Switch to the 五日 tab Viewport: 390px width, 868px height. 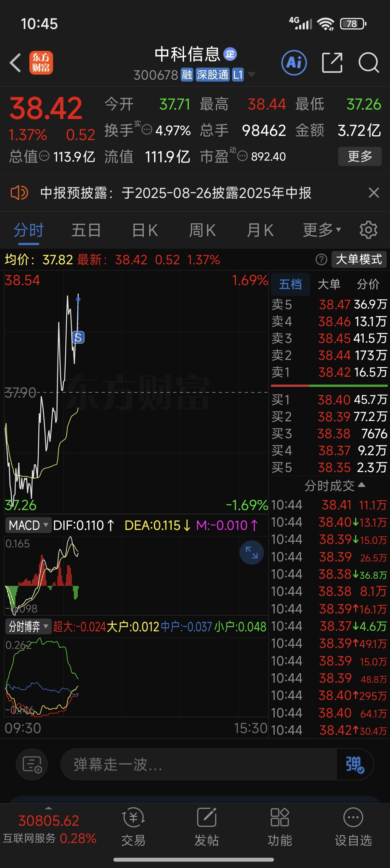(86, 230)
